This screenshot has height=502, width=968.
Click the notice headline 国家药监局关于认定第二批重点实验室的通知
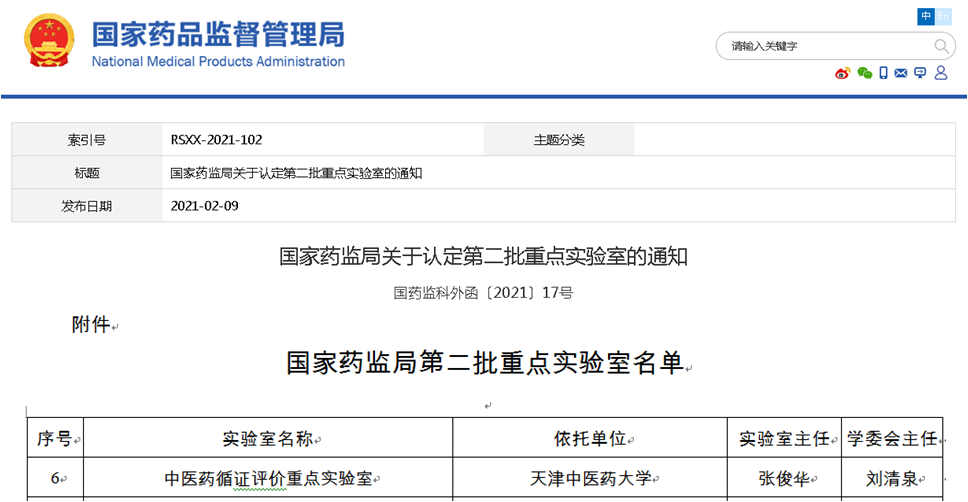[x=483, y=257]
